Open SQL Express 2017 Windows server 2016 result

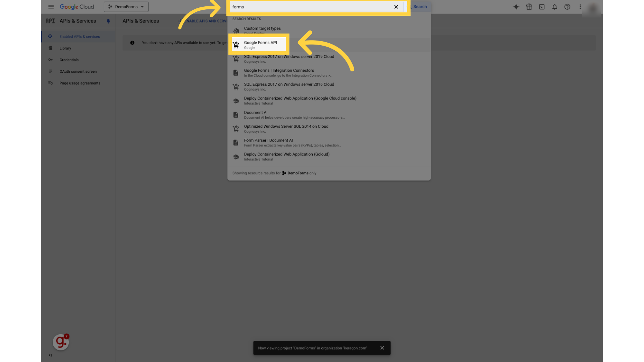(329, 87)
